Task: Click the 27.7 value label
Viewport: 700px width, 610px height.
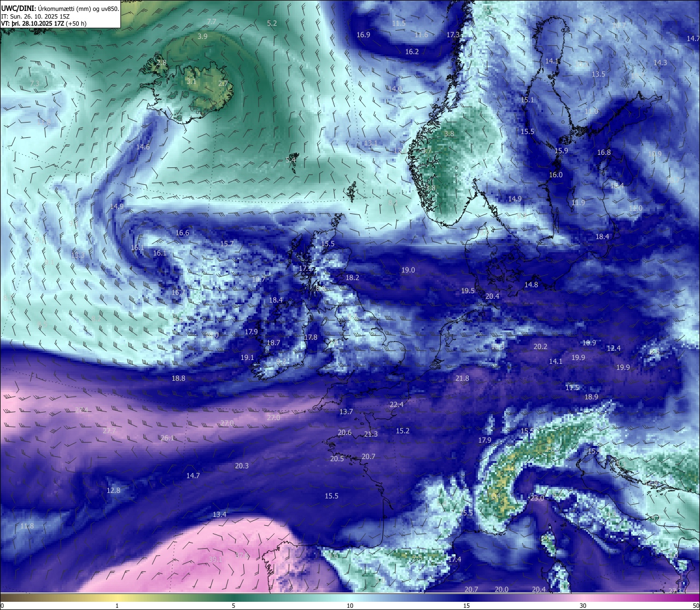Action: coord(109,431)
